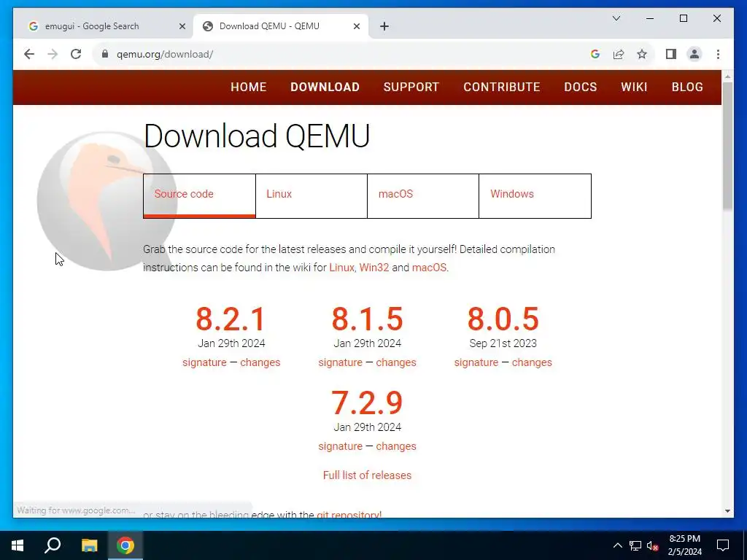Click the scrollbar up arrow

[x=727, y=76]
